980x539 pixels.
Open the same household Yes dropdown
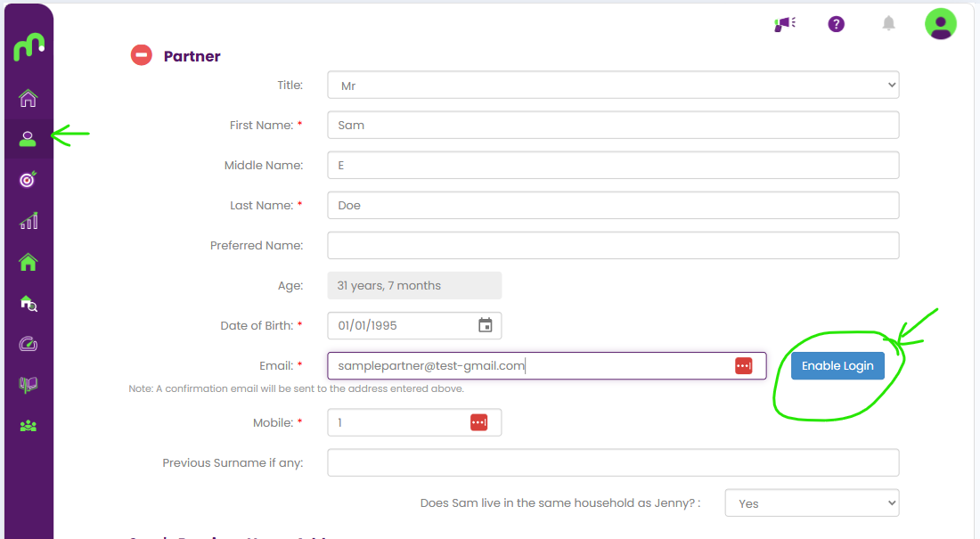812,502
